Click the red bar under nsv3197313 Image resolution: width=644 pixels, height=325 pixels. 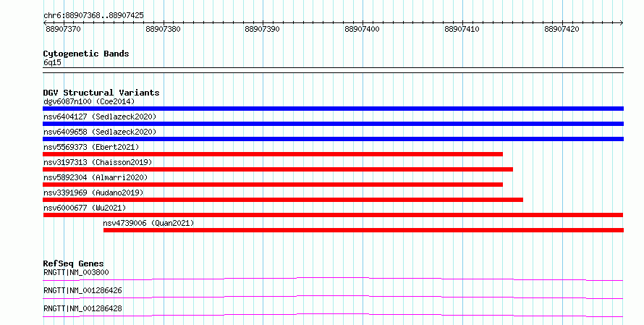coord(278,169)
